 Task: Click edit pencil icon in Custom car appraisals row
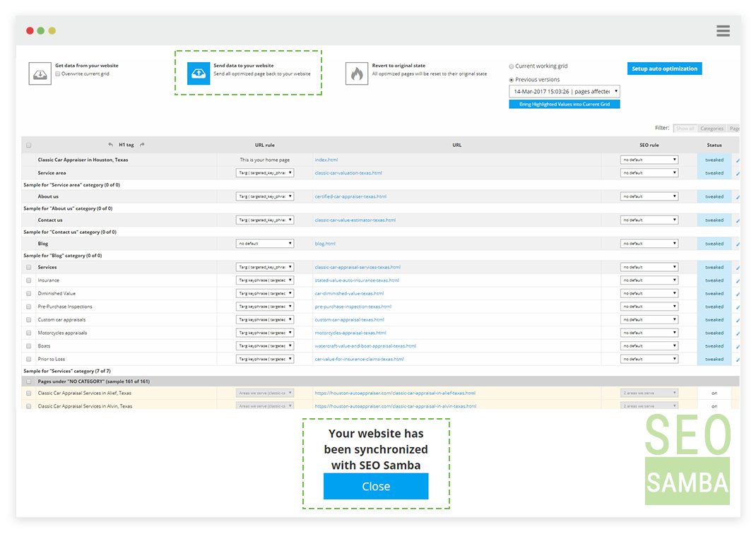(737, 320)
